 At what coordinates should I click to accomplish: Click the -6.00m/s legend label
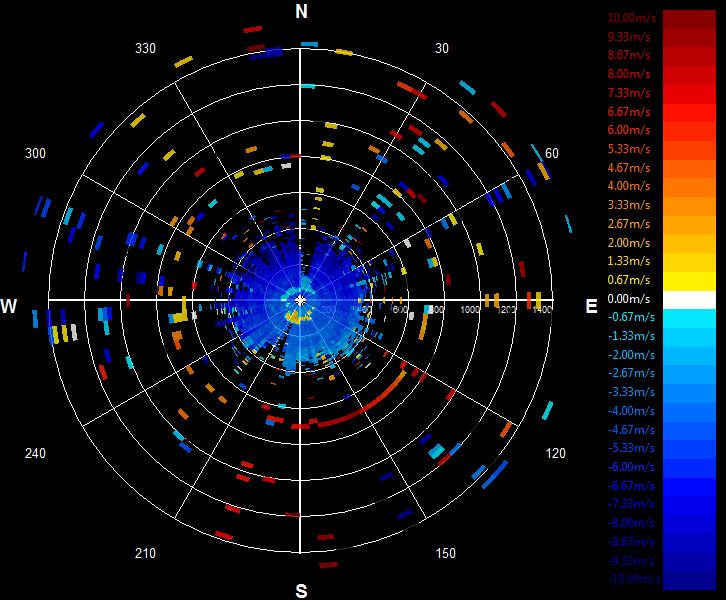tap(631, 467)
